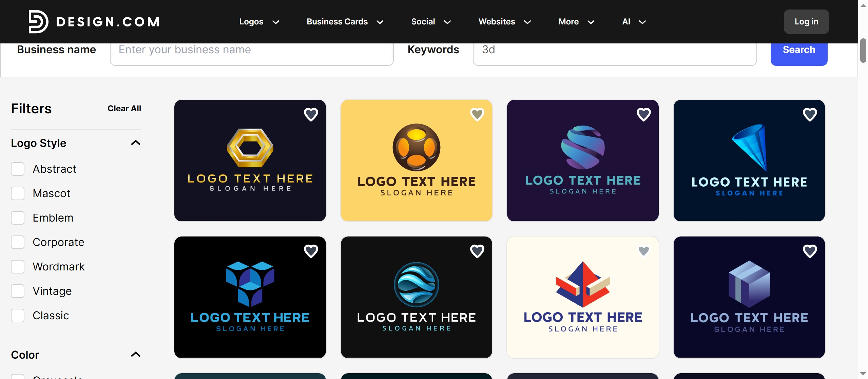Collapse the Color filter section
Viewport: 868px width, 379px height.
pyautogui.click(x=135, y=355)
